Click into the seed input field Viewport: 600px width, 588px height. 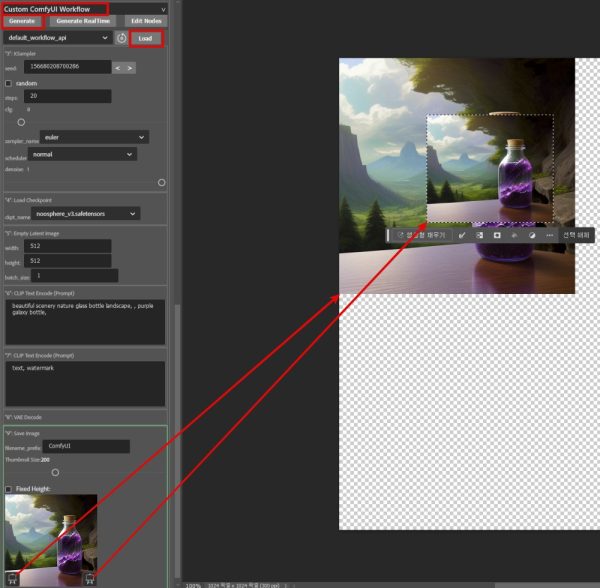67,67
